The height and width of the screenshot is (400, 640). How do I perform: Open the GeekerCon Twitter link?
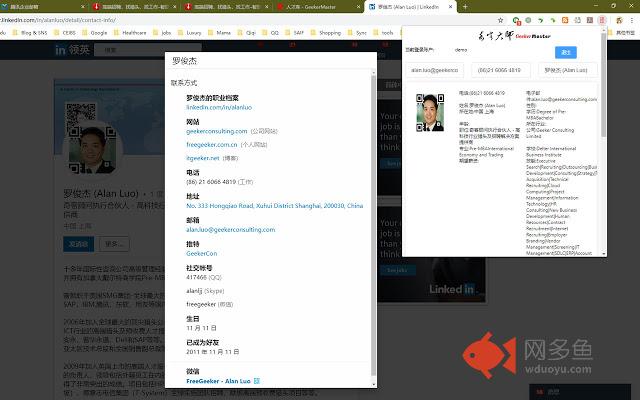pyautogui.click(x=202, y=253)
